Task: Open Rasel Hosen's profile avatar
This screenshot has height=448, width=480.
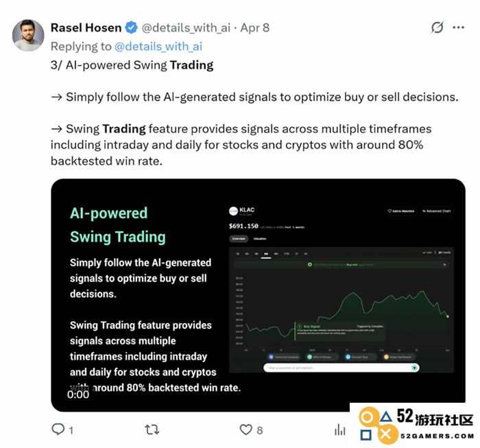Action: (x=28, y=35)
